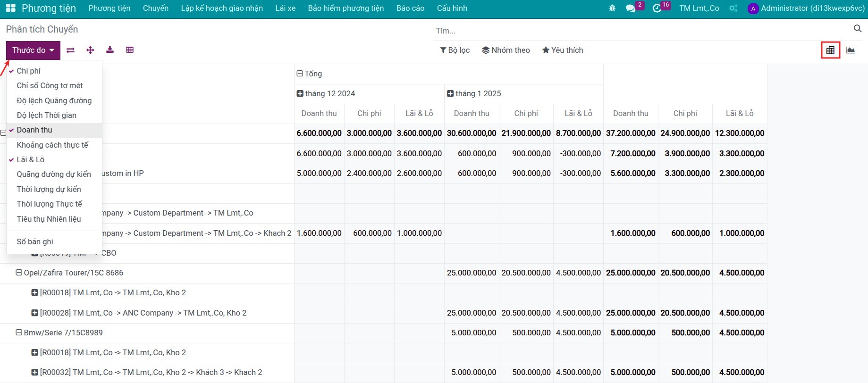Image resolution: width=868 pixels, height=383 pixels.
Task: Enable Tiêu thụ Nhiên liệu measure
Action: click(54, 219)
